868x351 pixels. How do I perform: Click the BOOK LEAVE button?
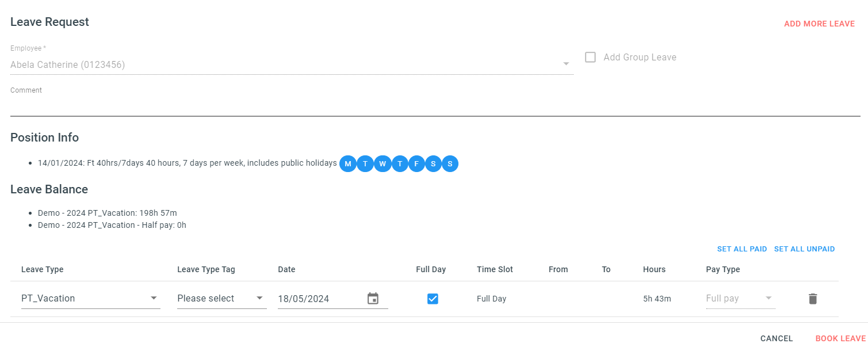(x=840, y=338)
